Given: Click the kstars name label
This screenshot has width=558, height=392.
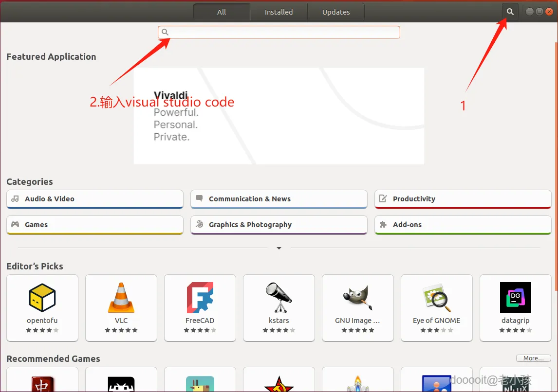Looking at the screenshot, I should pos(279,321).
